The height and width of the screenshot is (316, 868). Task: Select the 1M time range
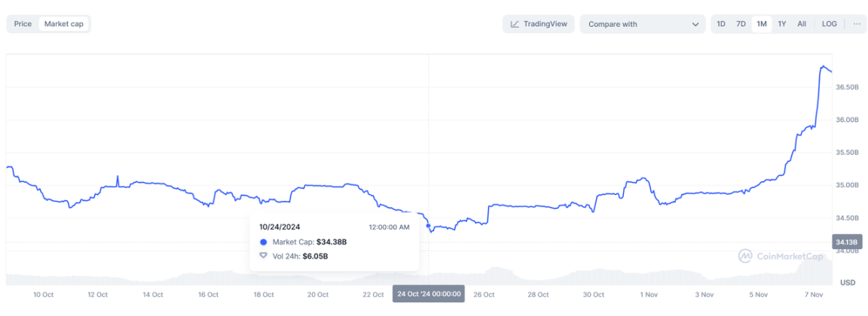762,24
